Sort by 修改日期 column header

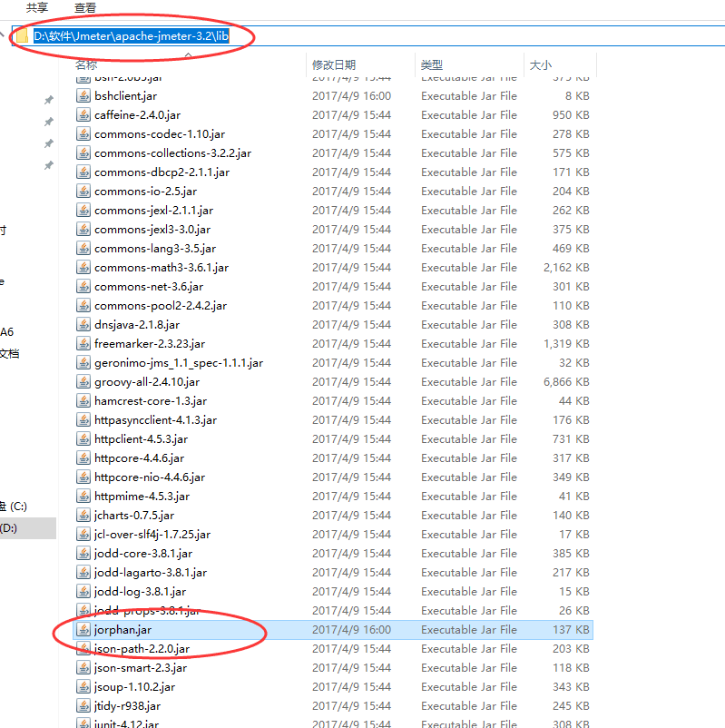point(334,65)
